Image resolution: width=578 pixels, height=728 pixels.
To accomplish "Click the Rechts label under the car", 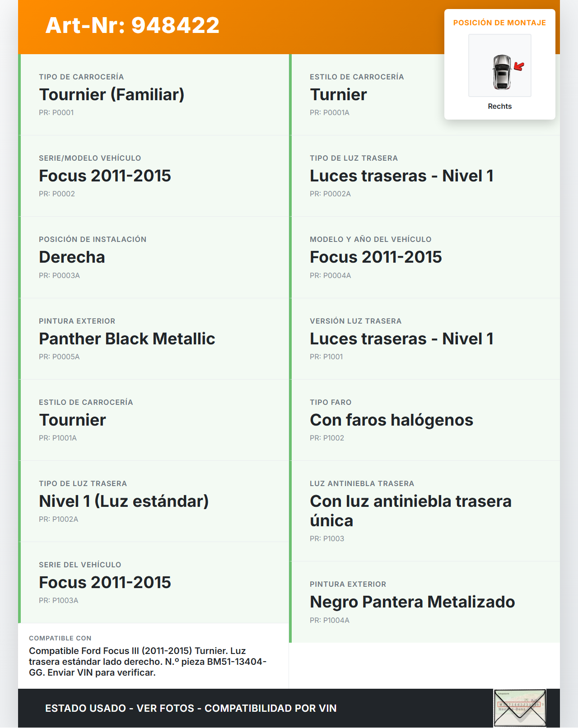I will coord(499,107).
